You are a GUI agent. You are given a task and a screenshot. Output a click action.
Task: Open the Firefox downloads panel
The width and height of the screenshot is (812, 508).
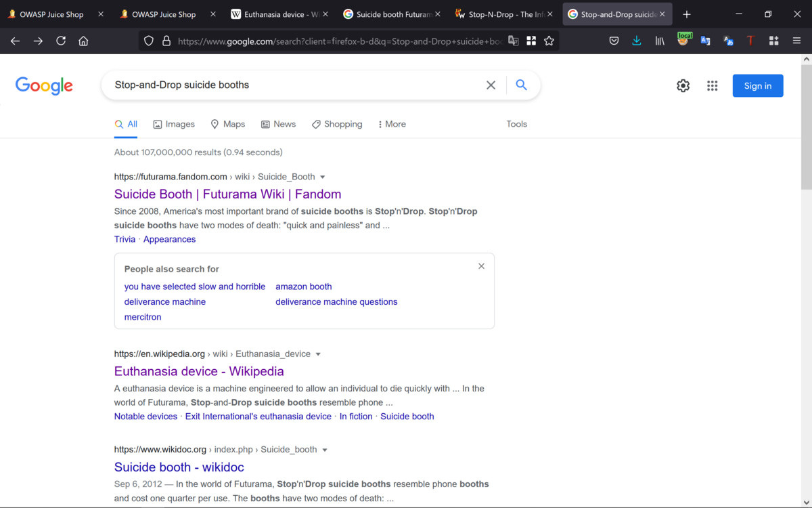tap(637, 41)
